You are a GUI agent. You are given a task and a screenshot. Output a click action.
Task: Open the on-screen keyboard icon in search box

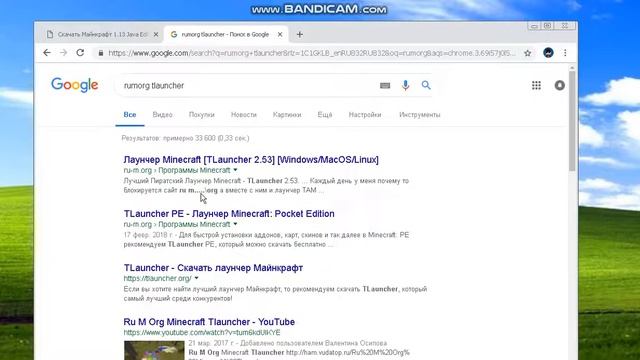point(385,85)
